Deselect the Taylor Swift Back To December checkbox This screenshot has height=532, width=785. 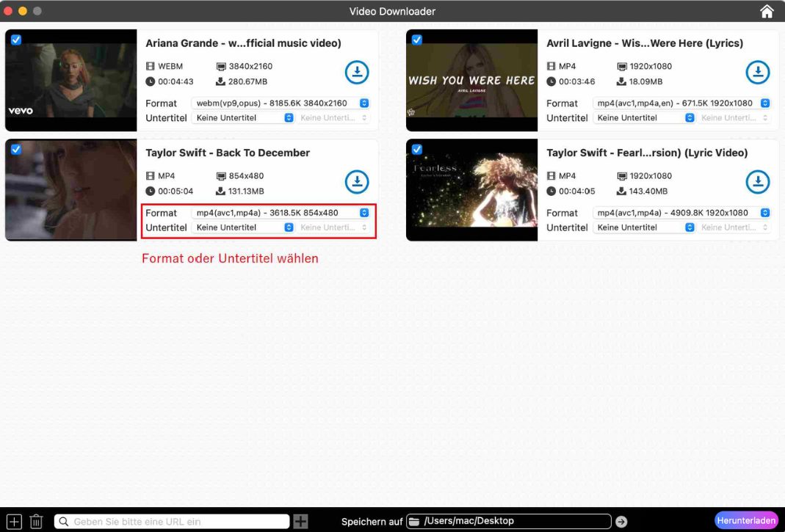(15, 149)
